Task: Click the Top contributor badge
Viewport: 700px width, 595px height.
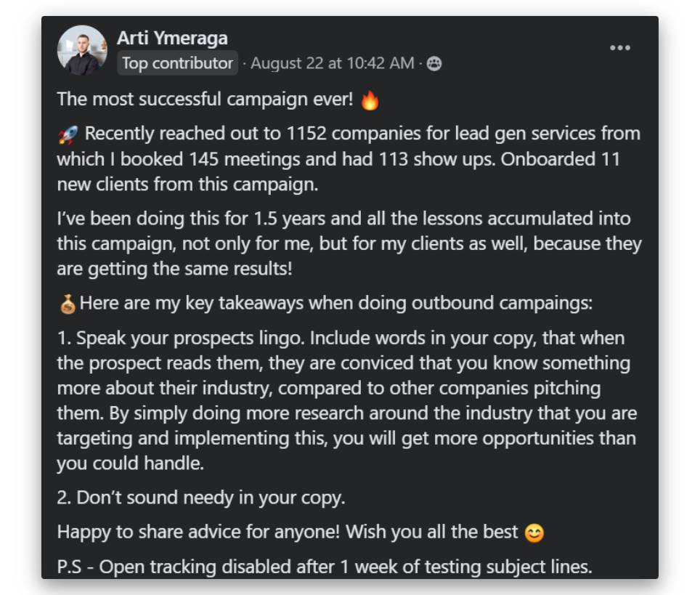Action: [x=177, y=63]
